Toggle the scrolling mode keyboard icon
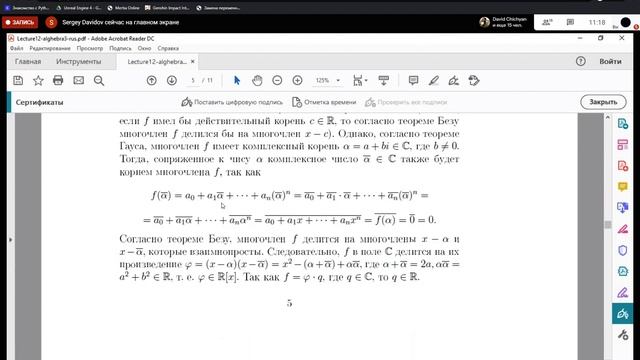Screen dimensions: 640x360 click(x=383, y=80)
